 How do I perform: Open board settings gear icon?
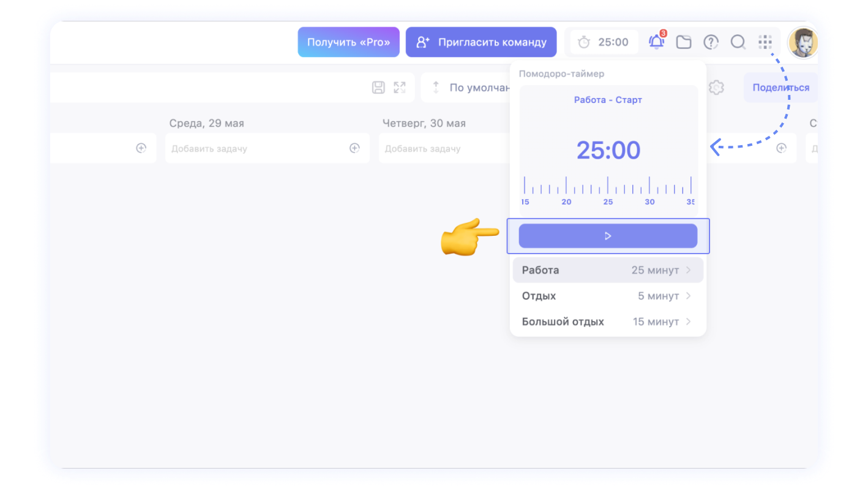point(716,88)
